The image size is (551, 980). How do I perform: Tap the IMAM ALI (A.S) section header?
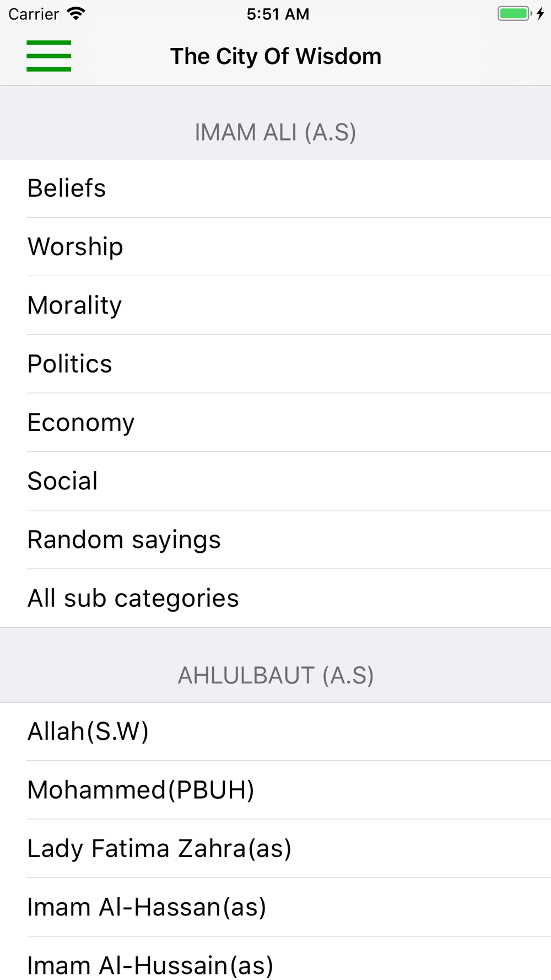[275, 132]
